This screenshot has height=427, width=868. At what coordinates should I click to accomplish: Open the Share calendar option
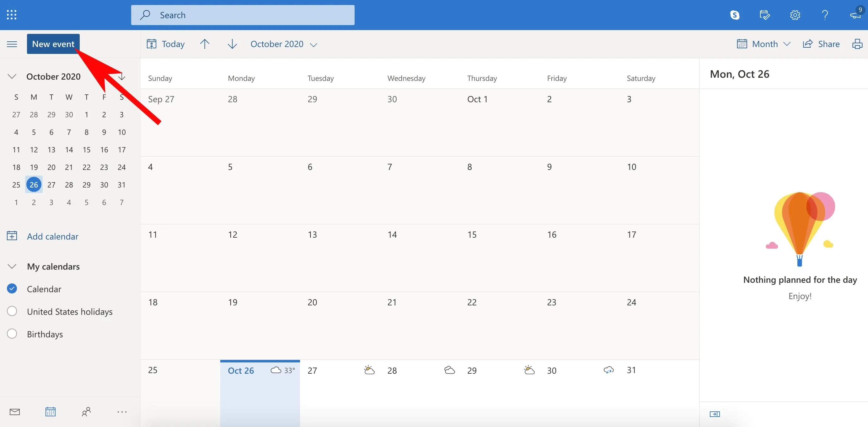pos(822,43)
